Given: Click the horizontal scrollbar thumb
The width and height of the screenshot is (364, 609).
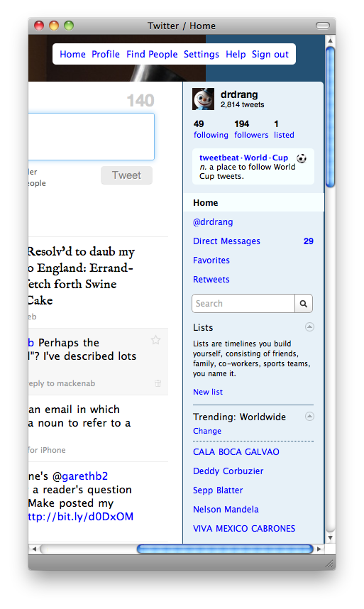Looking at the screenshot, I should [225, 549].
